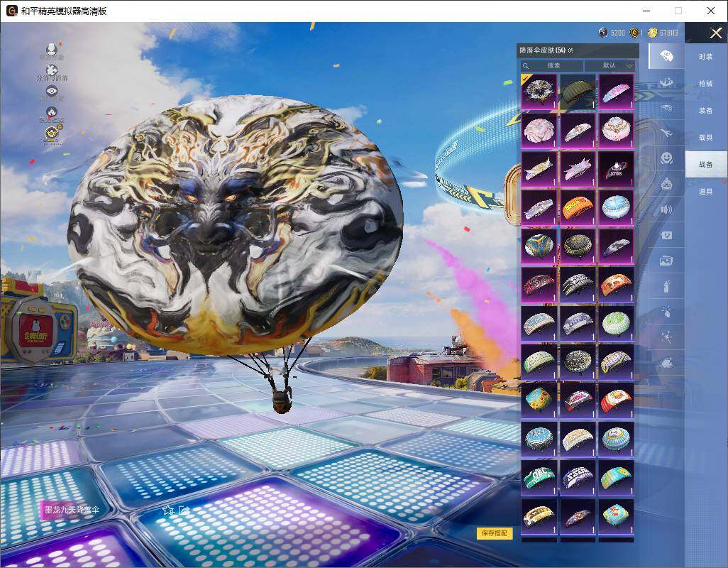Open the smiley emote category icon
This screenshot has height=568, width=728.
666,158
